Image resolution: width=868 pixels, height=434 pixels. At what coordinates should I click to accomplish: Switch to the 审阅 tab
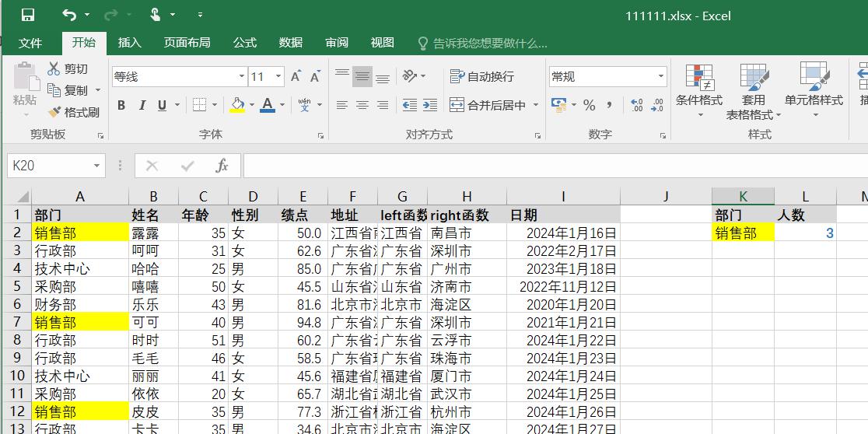click(x=337, y=43)
